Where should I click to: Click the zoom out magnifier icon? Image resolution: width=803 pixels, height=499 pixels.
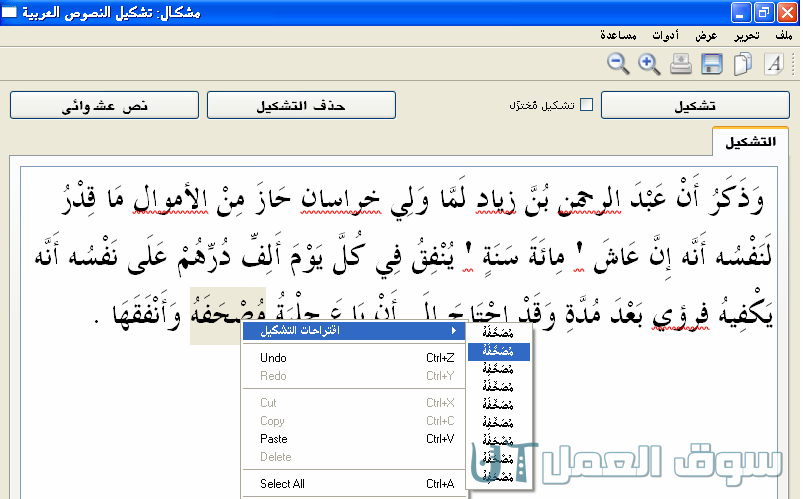[619, 64]
